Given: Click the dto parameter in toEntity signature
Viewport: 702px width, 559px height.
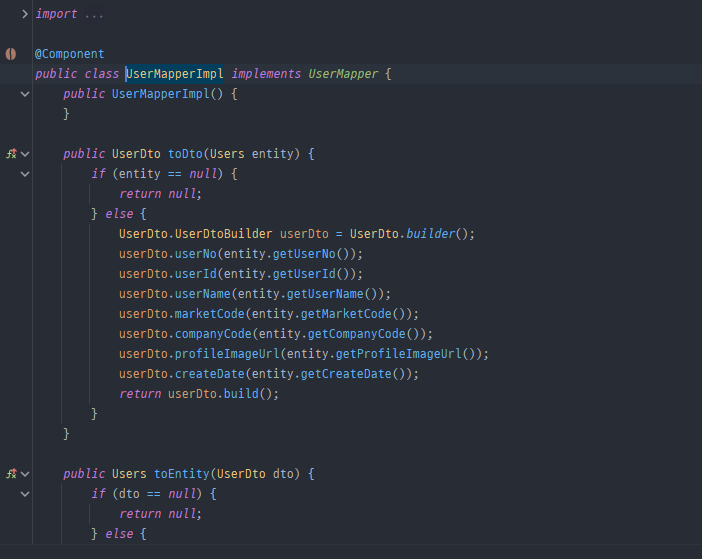Looking at the screenshot, I should pos(283,474).
